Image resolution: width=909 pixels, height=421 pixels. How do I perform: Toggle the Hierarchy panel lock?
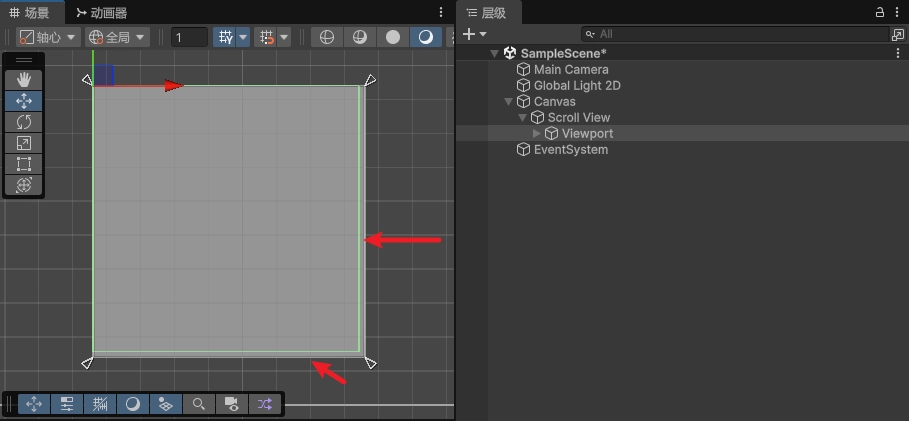879,12
